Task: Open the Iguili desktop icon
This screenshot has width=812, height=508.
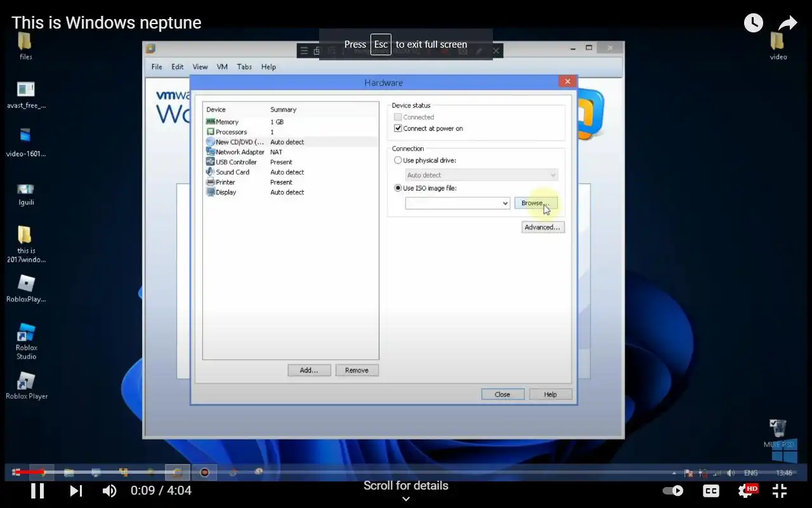Action: (x=26, y=193)
